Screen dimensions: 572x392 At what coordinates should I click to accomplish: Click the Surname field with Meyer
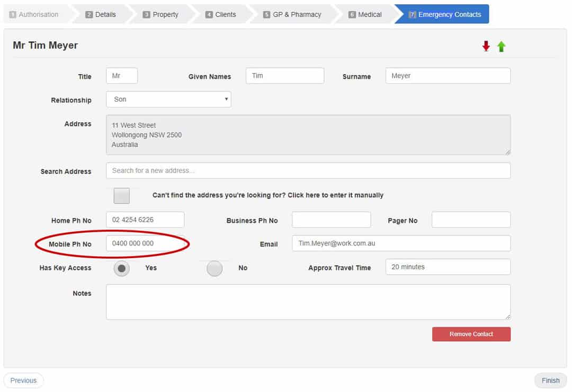pos(448,76)
